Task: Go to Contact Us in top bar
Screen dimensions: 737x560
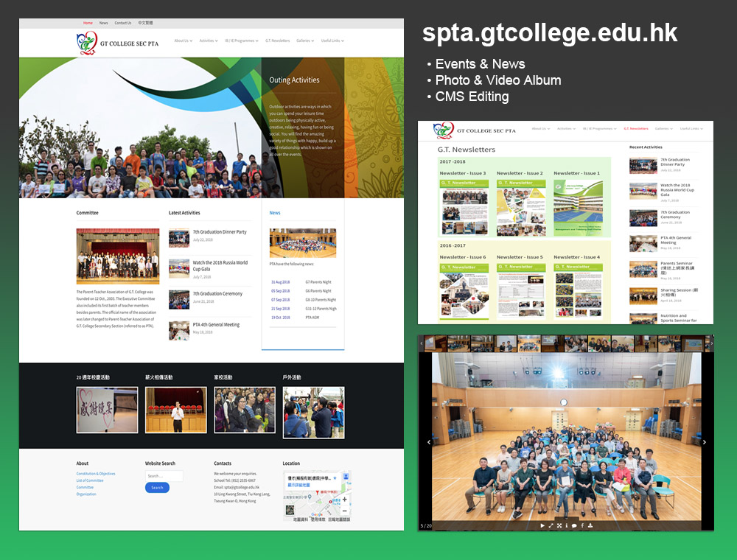Action: click(123, 23)
